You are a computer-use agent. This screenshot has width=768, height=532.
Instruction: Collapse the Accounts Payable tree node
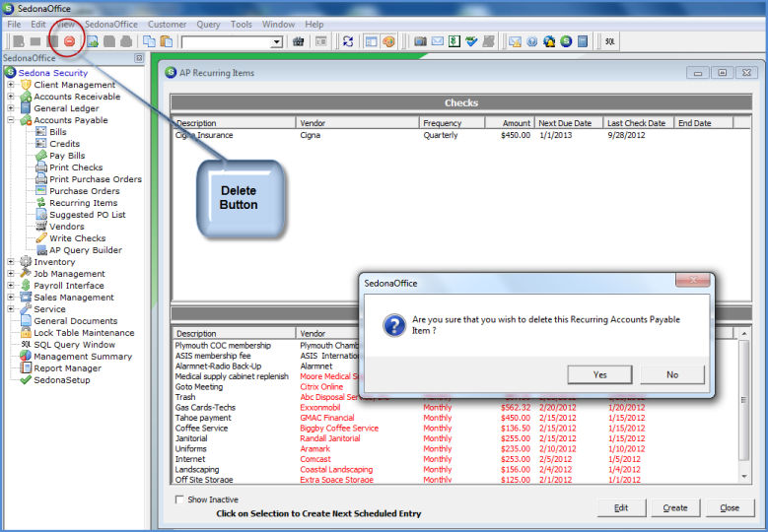click(x=11, y=120)
